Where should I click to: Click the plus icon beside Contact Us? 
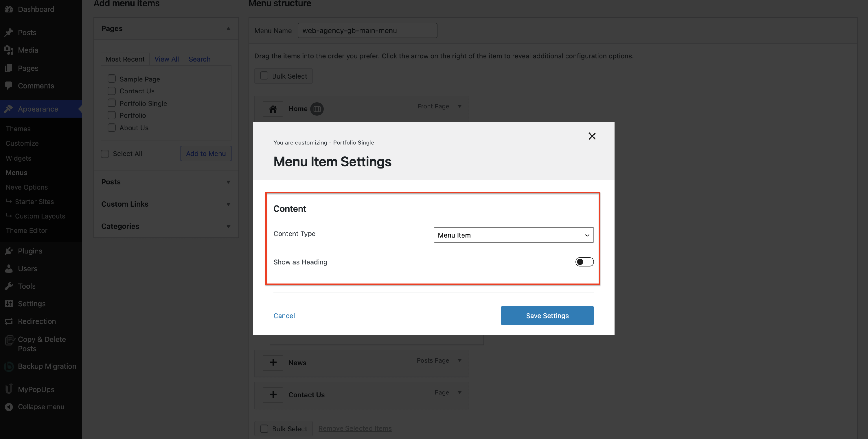pyautogui.click(x=273, y=394)
